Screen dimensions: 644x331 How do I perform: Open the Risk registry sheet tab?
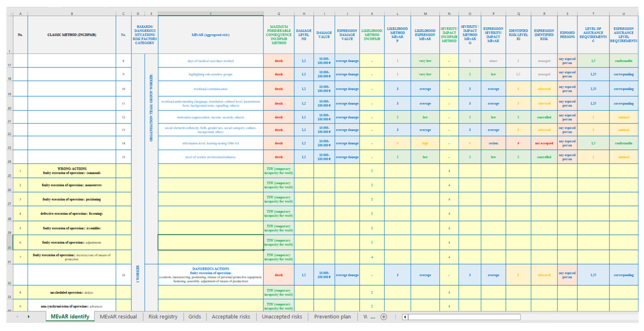[x=163, y=317]
